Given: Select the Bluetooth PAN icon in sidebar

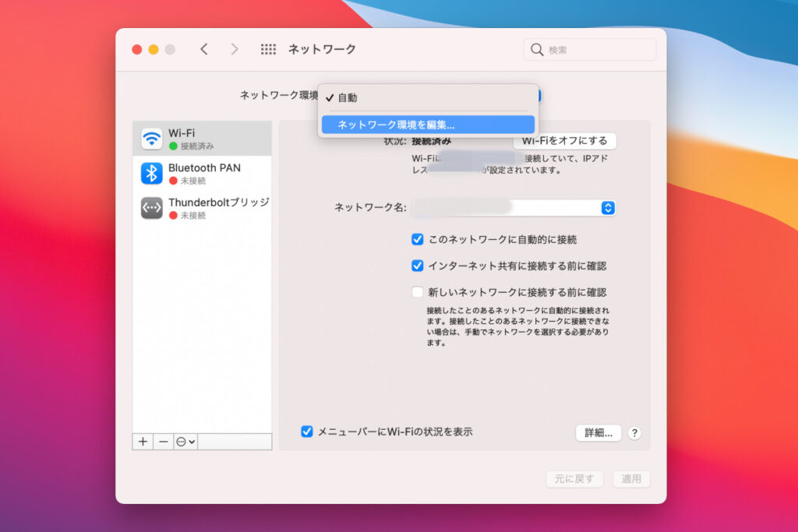Looking at the screenshot, I should (152, 174).
